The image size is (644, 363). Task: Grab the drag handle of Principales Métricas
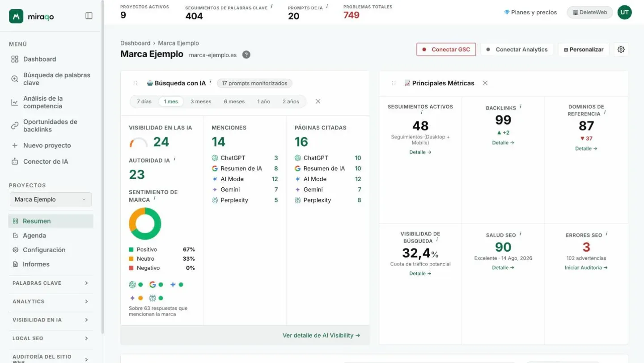click(394, 83)
